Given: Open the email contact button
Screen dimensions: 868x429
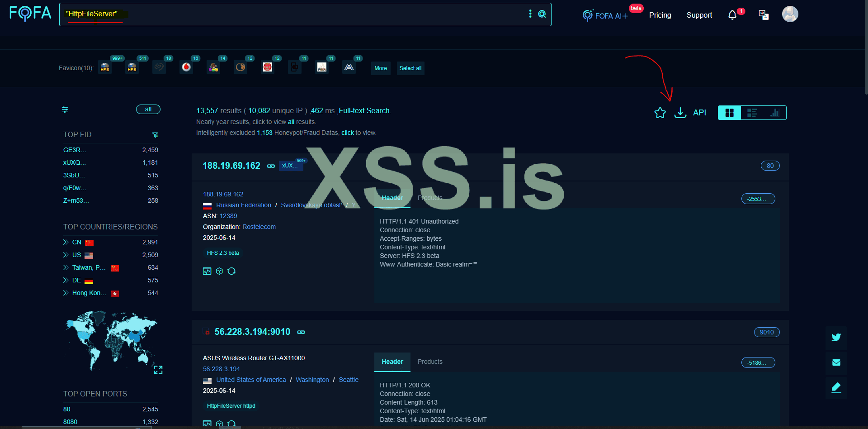Looking at the screenshot, I should point(836,362).
